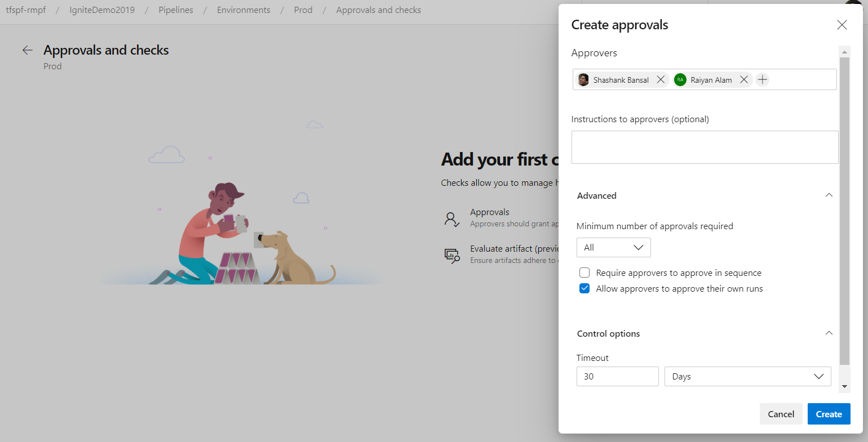Go to Pipelines in the breadcrumb

176,10
